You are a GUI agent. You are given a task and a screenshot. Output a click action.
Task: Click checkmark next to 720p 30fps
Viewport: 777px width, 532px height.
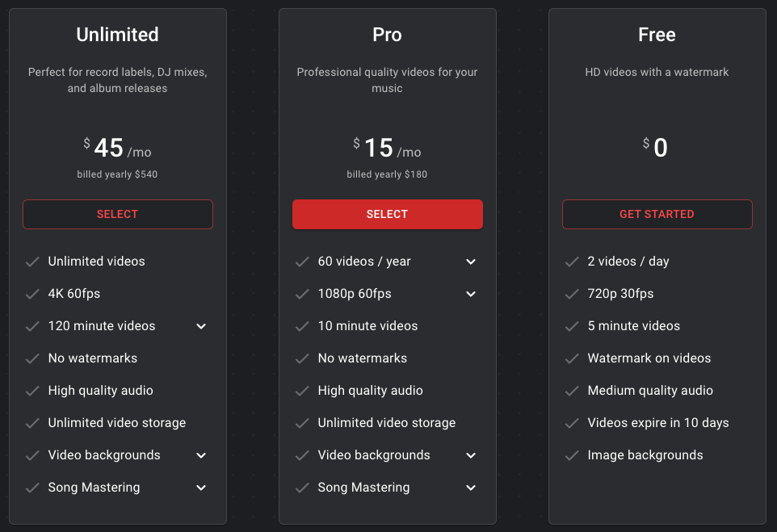[572, 294]
